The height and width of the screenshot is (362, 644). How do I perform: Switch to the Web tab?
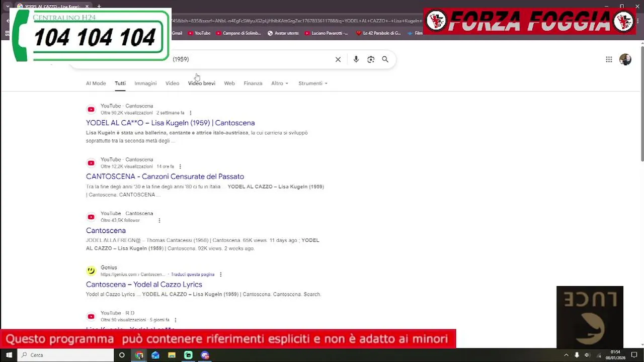click(x=229, y=83)
